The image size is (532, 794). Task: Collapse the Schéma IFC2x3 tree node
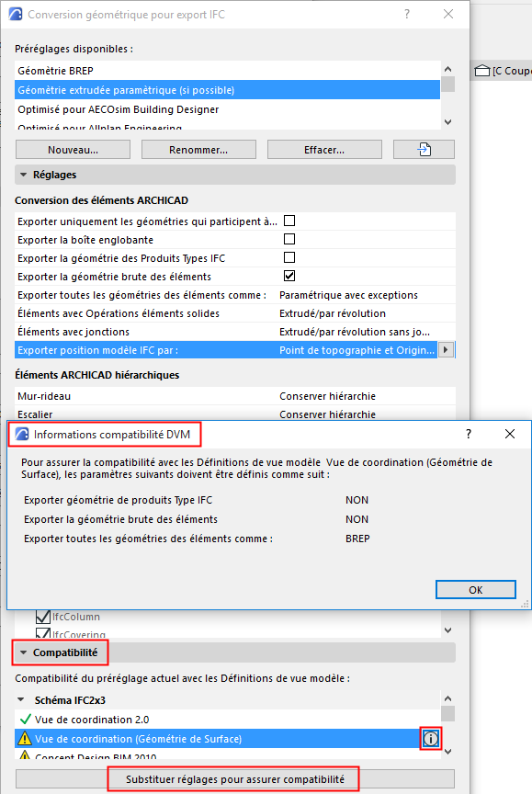click(x=21, y=700)
